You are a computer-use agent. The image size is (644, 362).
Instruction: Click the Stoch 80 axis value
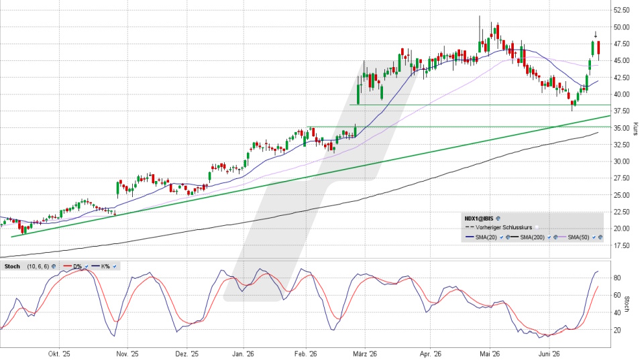pos(617,278)
